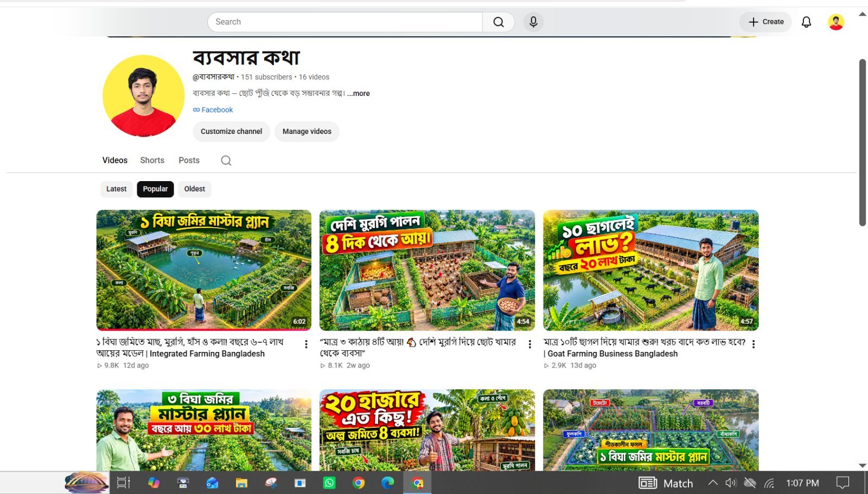The height and width of the screenshot is (494, 868).
Task: Click the channel profile picture
Action: (x=144, y=95)
